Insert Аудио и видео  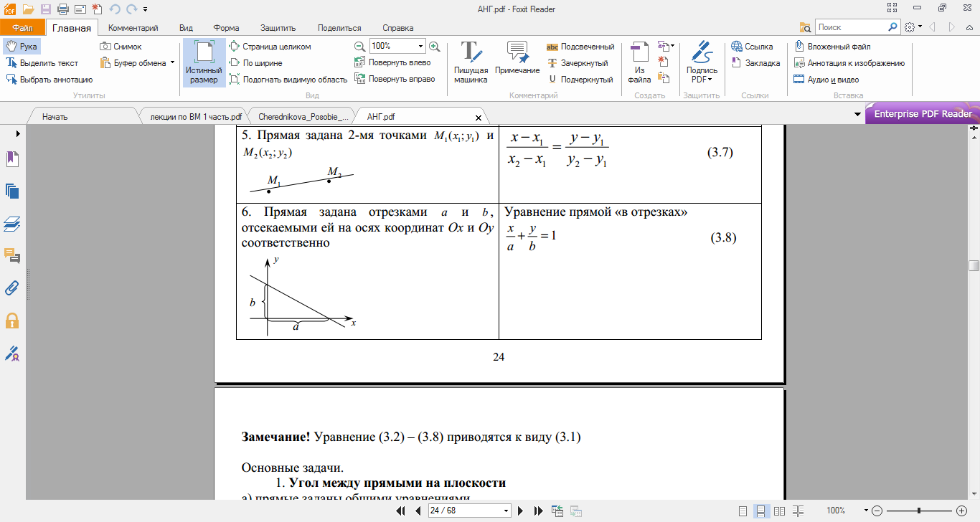point(826,80)
